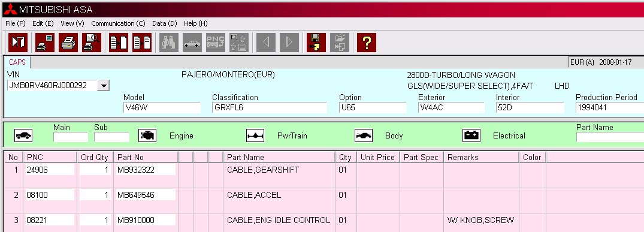Click part number MB910000

tap(146, 221)
